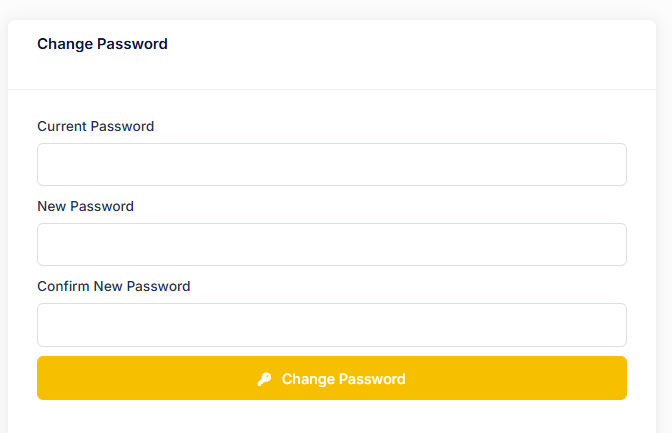The image size is (672, 433).
Task: Activate the field above the yellow button
Action: (x=331, y=324)
